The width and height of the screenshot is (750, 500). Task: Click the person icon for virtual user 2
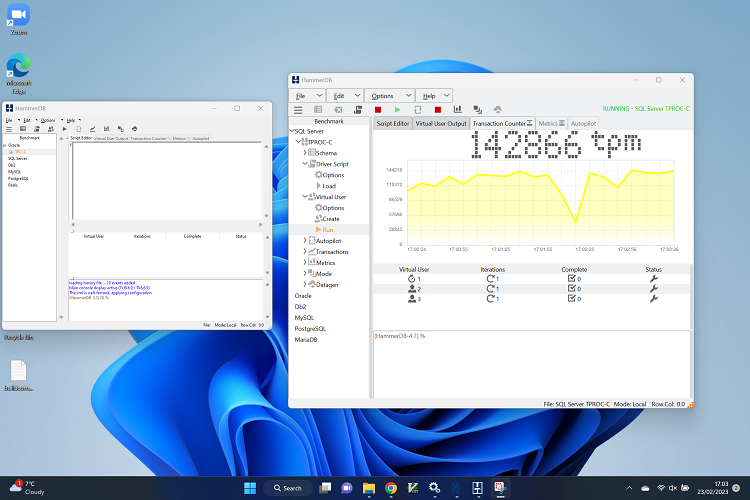414,288
